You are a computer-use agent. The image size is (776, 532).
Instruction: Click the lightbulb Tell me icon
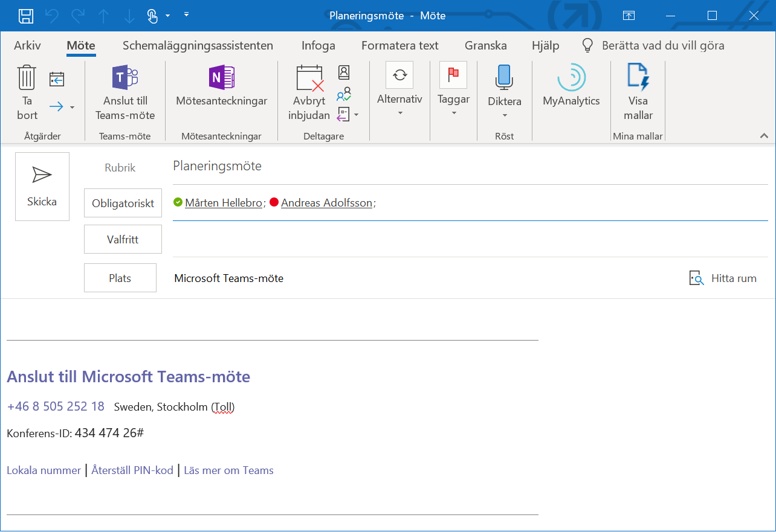click(587, 45)
